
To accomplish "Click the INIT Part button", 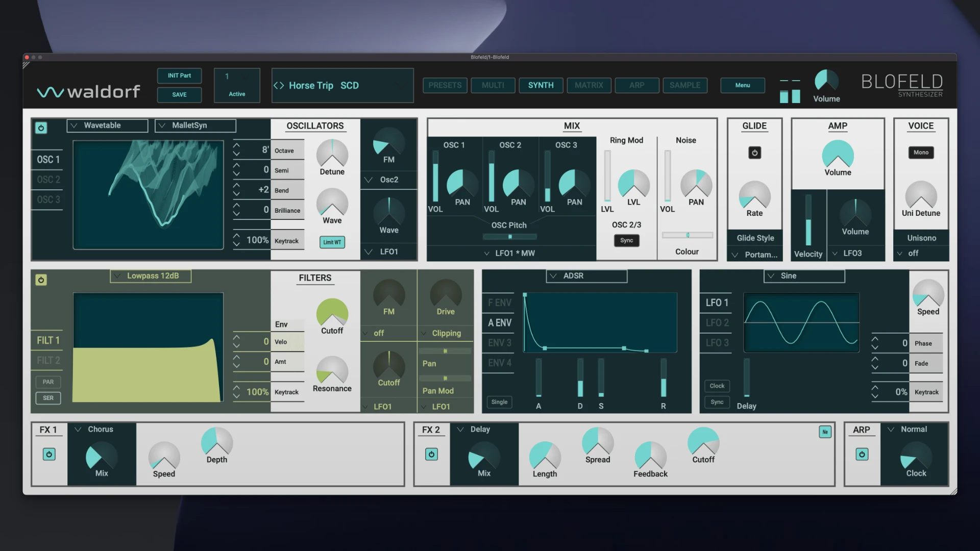I will pos(179,76).
